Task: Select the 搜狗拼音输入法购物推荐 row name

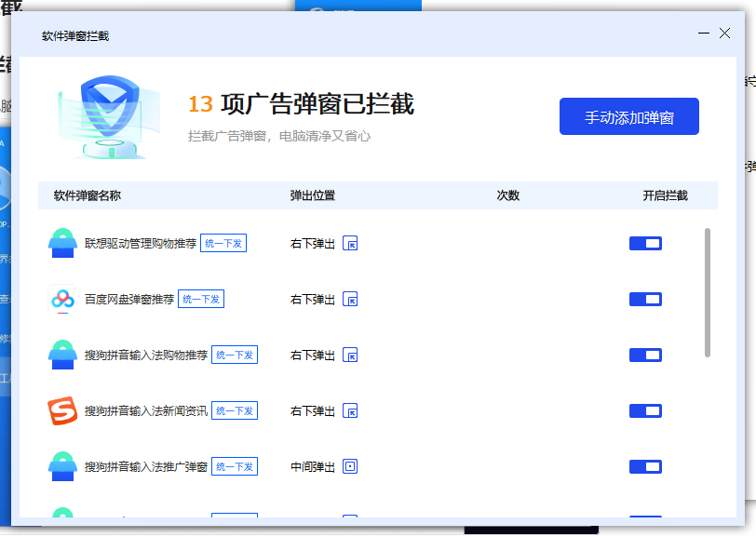Action: [x=146, y=356]
